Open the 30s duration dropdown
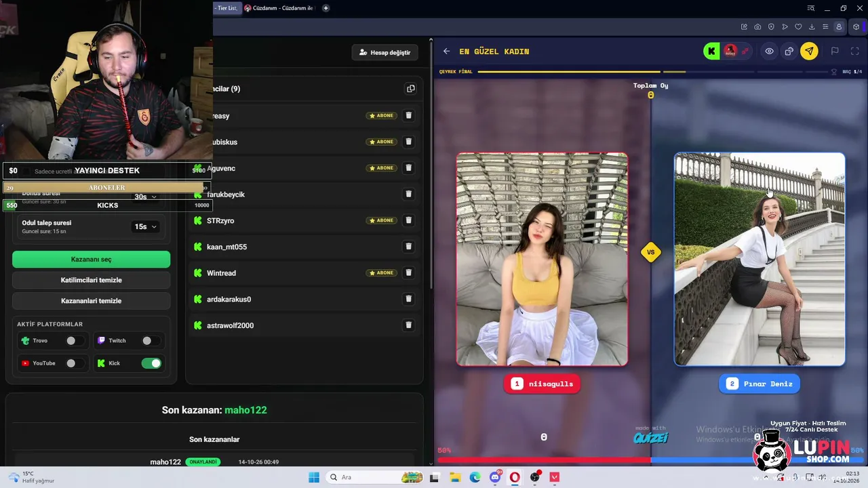The image size is (868, 488). 145,197
